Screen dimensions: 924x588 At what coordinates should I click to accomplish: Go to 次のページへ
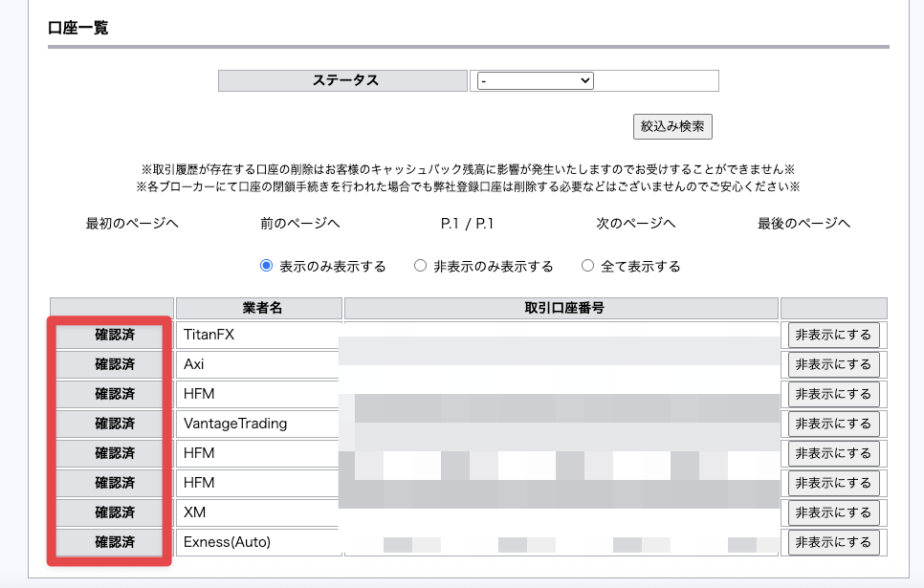[636, 224]
